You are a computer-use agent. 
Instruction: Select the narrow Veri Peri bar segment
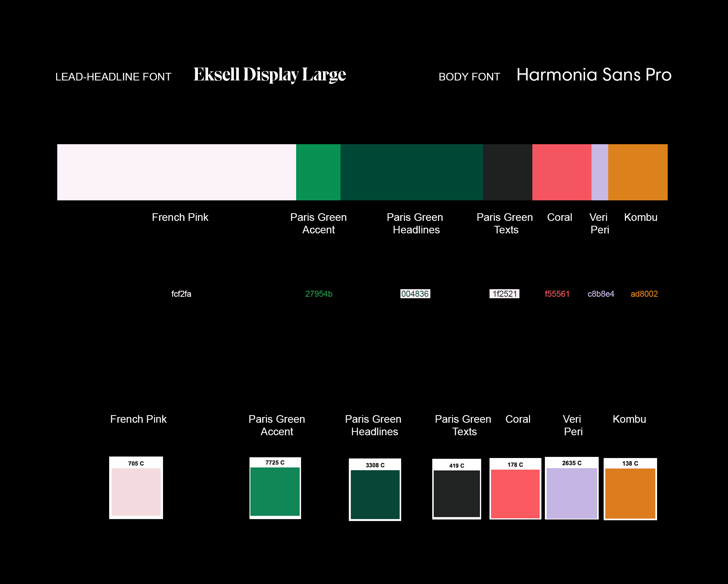point(599,172)
